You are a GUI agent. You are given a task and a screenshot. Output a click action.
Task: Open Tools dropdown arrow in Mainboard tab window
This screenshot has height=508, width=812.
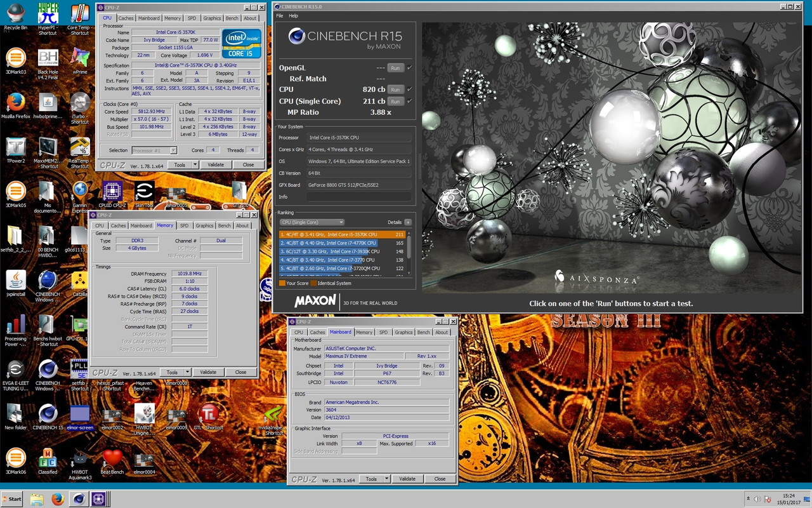[386, 479]
